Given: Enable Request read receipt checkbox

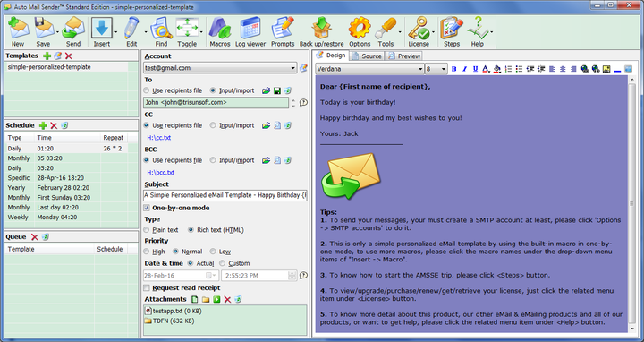Looking at the screenshot, I should tap(147, 287).
